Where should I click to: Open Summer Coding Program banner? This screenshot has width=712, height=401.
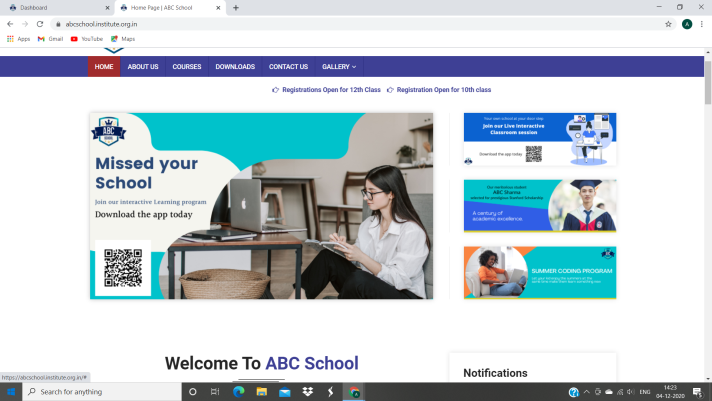(x=540, y=272)
